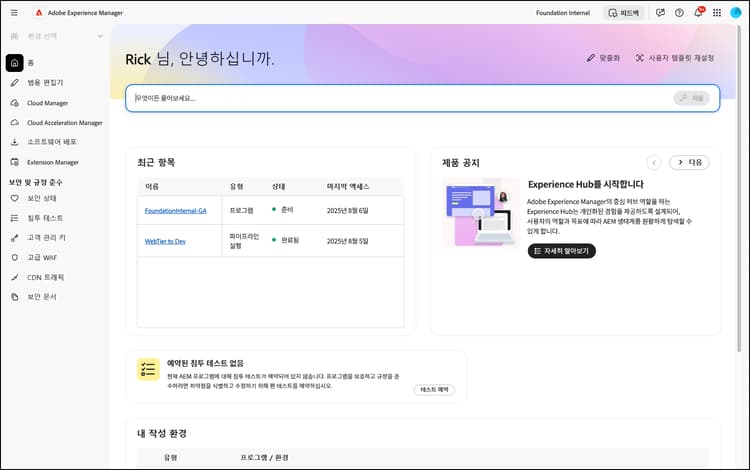The image size is (750, 470).
Task: Click the 프로그램 type cell
Action: [x=241, y=211]
